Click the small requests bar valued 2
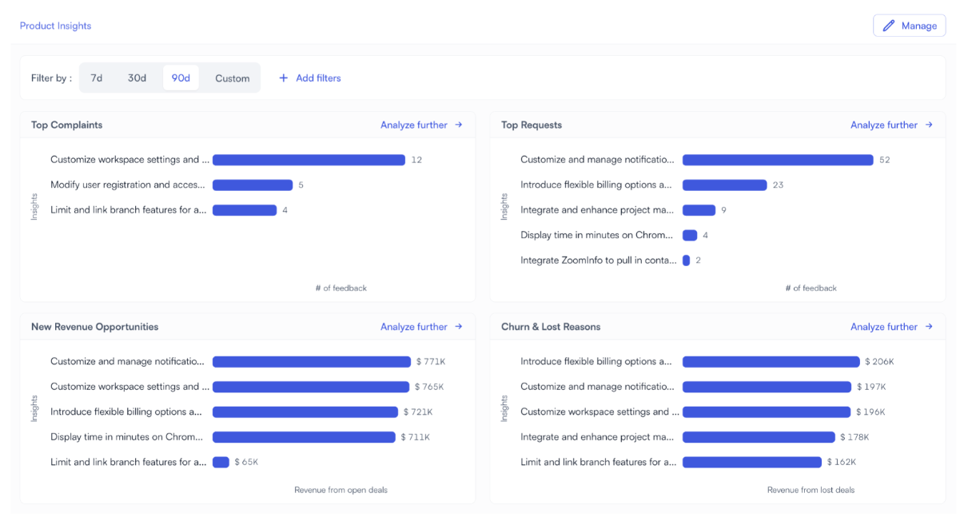 686,260
